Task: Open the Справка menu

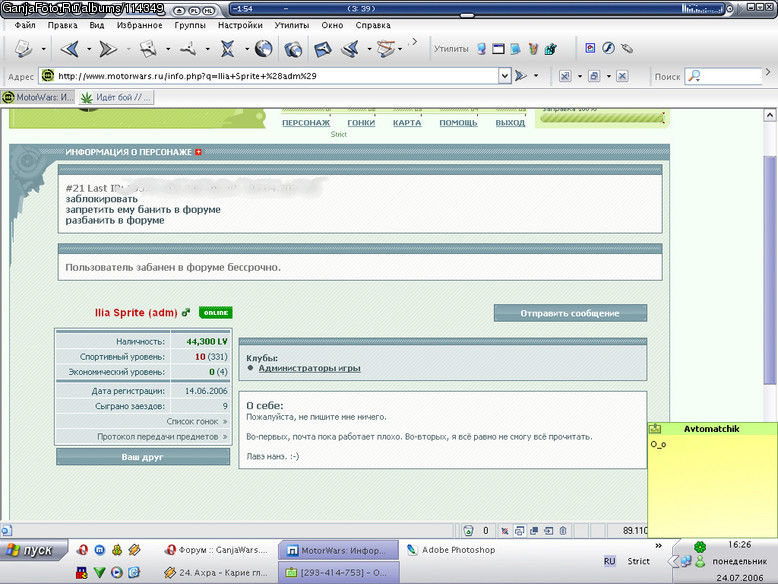Action: 373,25
